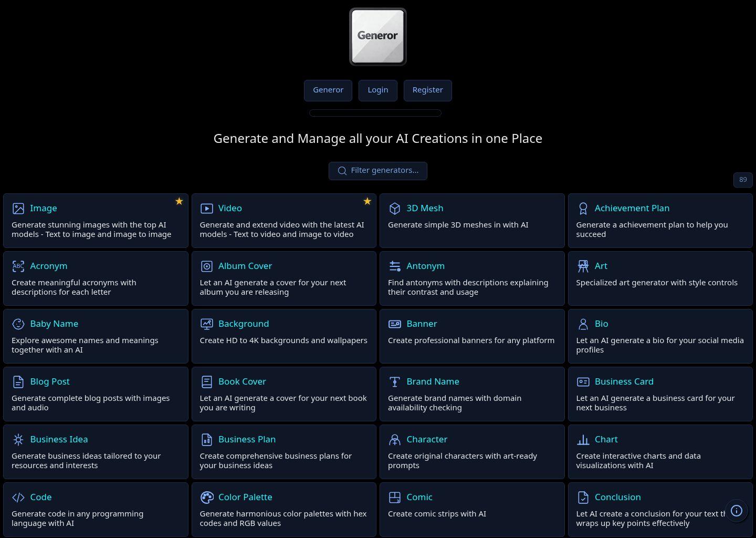The width and height of the screenshot is (756, 538).
Task: Open the Blog Post generator link
Action: tap(50, 381)
